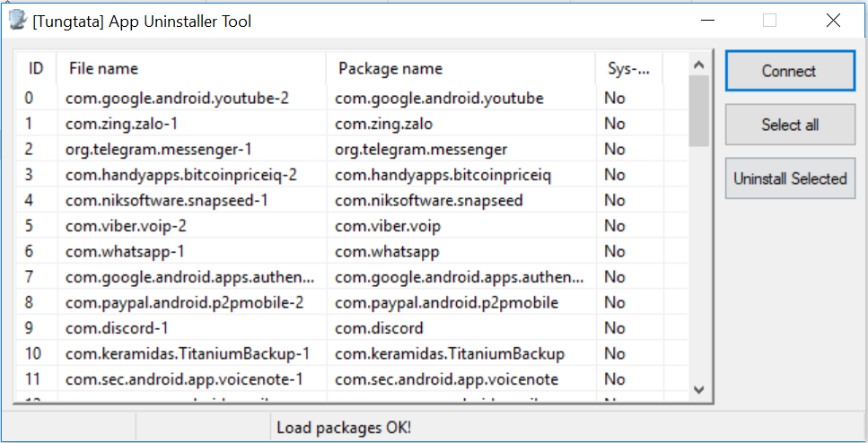Select file name com.niksoftware.snapseed-1
The image size is (868, 443).
click(167, 200)
